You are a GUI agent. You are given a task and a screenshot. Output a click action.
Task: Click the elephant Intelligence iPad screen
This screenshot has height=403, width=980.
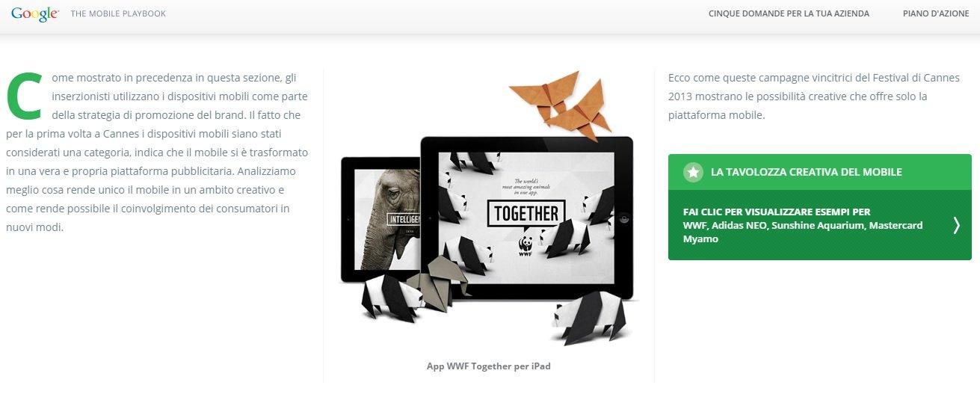tap(387, 217)
